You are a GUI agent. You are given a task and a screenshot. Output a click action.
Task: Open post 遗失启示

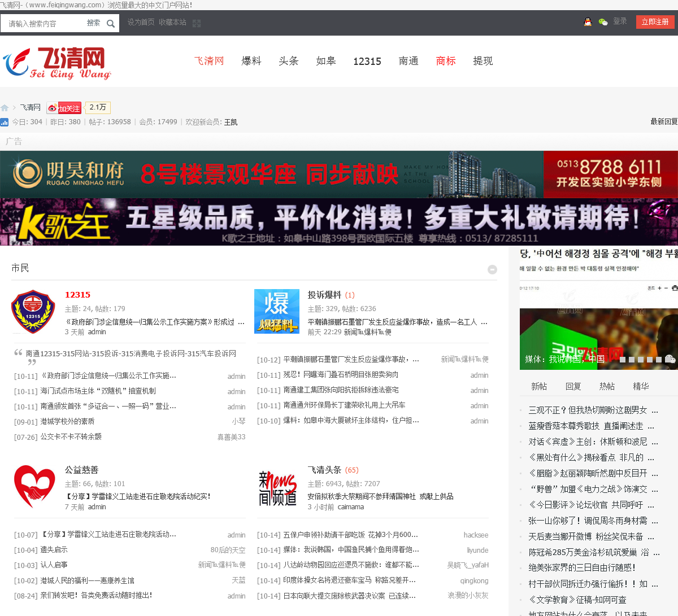coord(54,550)
